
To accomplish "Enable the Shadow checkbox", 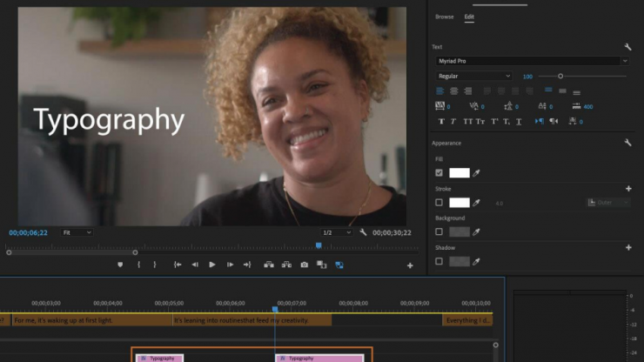I will point(439,261).
